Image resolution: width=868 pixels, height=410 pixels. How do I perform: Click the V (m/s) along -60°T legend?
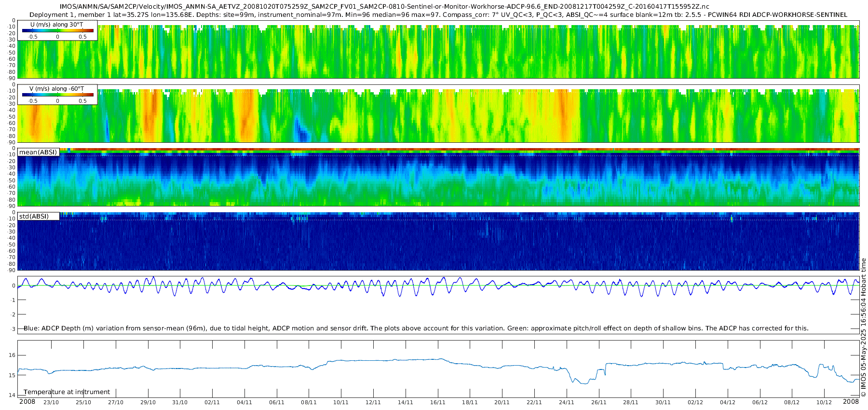tap(57, 89)
